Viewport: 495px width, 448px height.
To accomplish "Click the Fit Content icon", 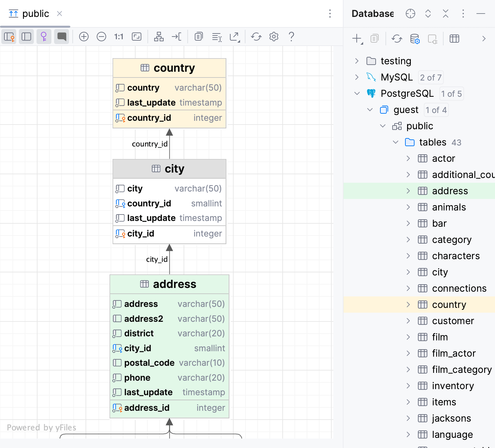I will point(137,37).
